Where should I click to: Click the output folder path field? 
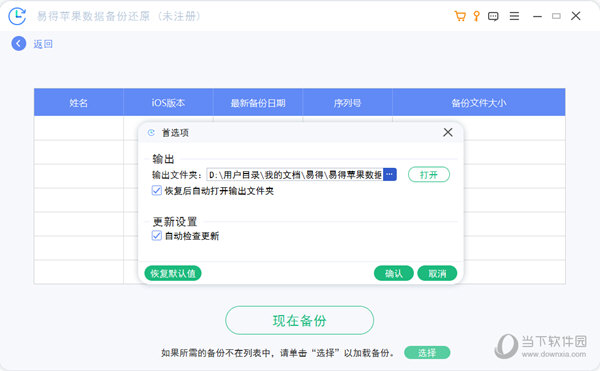295,174
